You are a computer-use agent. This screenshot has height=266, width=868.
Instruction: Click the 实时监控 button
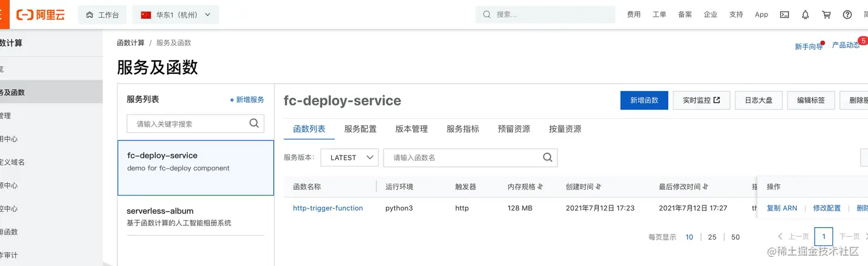click(x=702, y=100)
